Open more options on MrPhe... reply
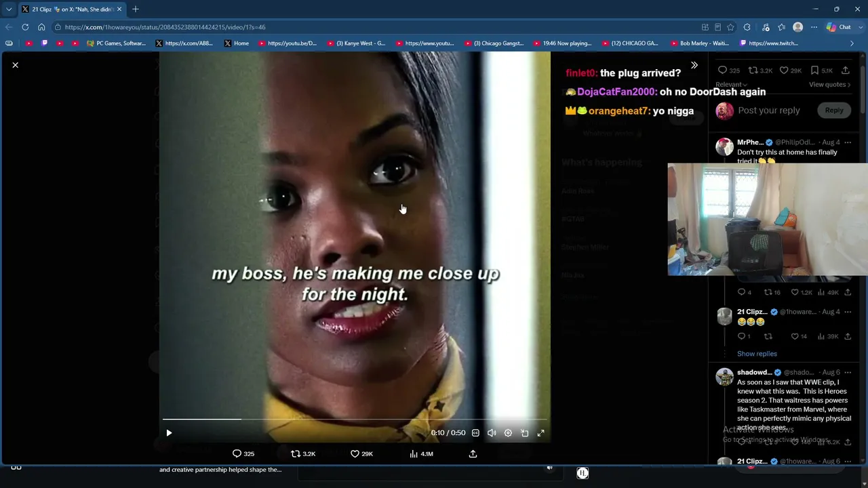The width and height of the screenshot is (868, 488). click(x=848, y=142)
